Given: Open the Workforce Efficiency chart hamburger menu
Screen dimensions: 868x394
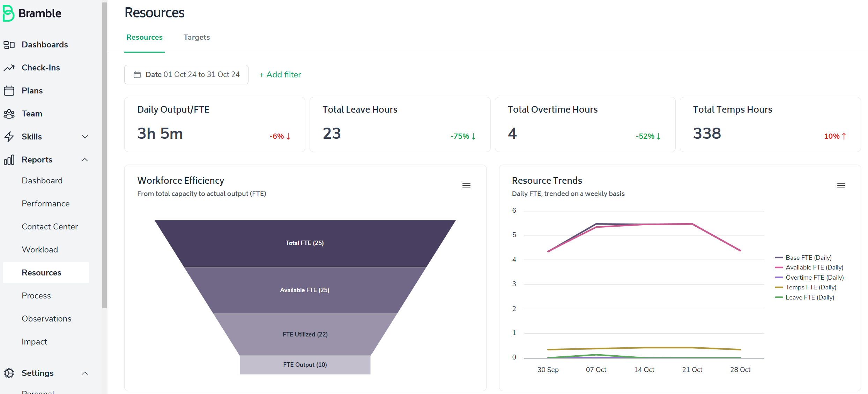Looking at the screenshot, I should pos(466,186).
